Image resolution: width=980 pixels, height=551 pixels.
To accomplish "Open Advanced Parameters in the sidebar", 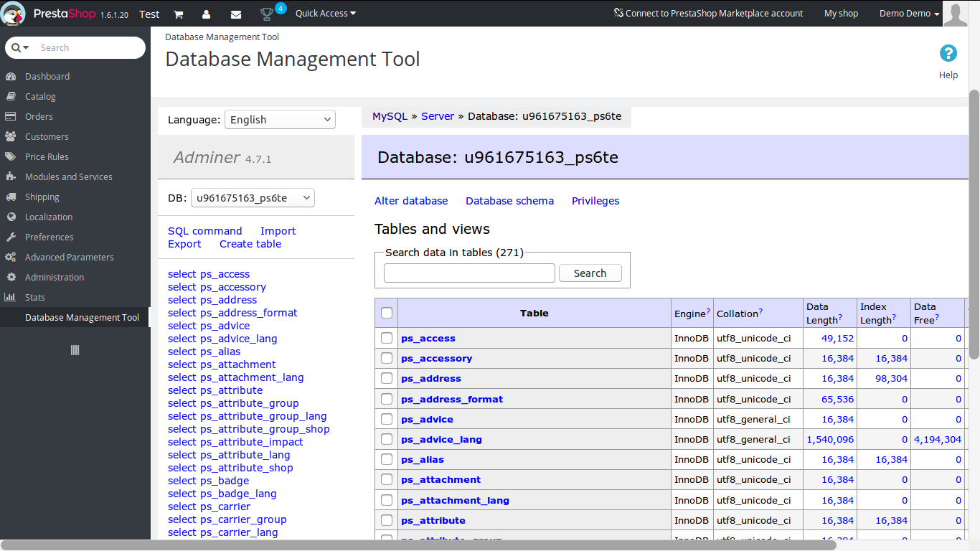I will (69, 257).
